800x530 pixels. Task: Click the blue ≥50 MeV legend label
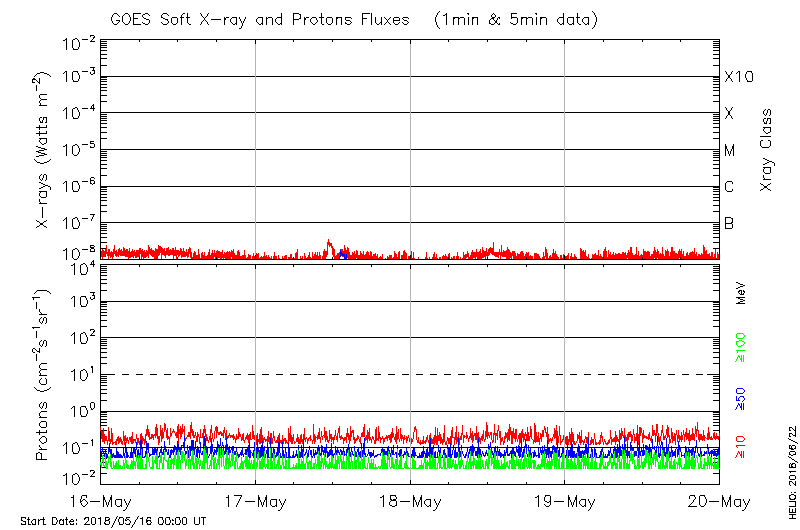pos(742,397)
